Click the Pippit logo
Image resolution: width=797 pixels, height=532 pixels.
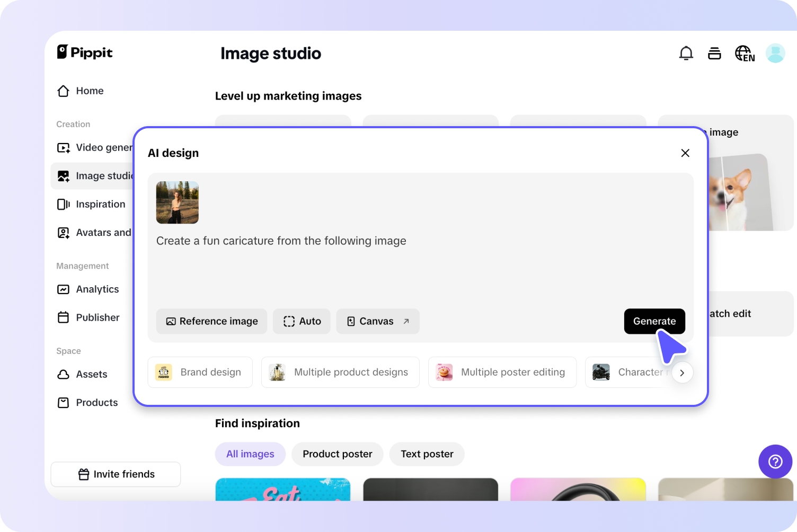[85, 52]
